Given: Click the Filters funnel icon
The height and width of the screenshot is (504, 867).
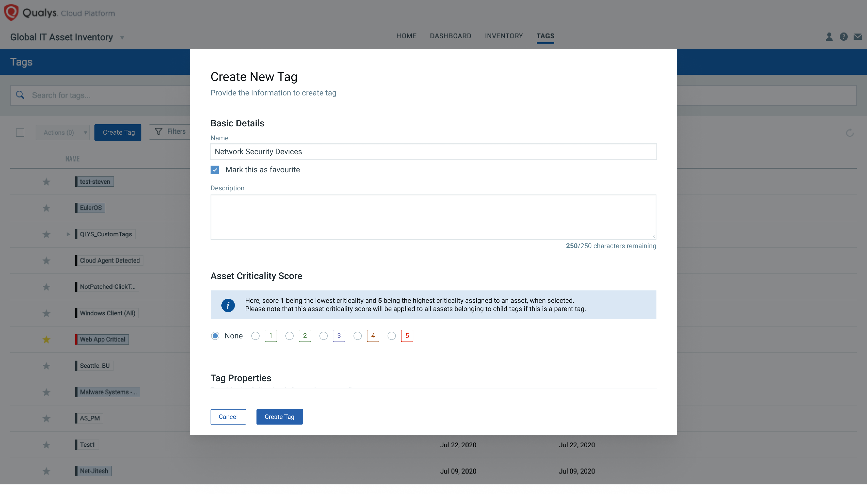Looking at the screenshot, I should (158, 131).
